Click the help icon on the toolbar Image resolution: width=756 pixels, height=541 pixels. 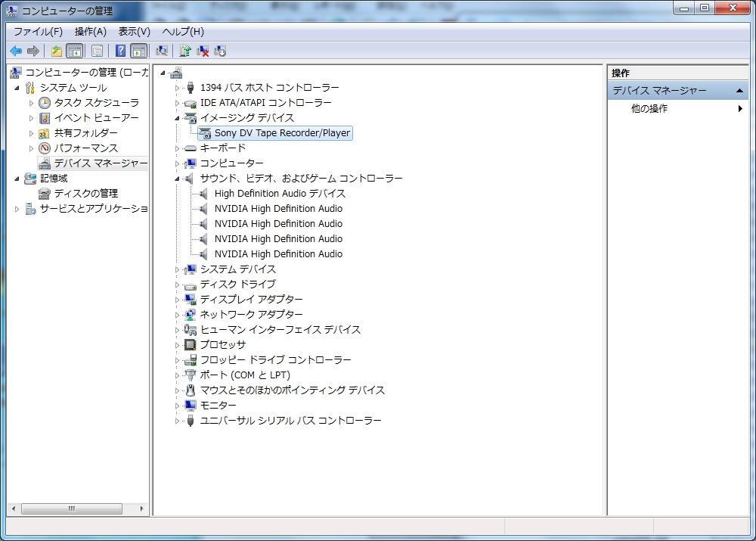click(120, 51)
